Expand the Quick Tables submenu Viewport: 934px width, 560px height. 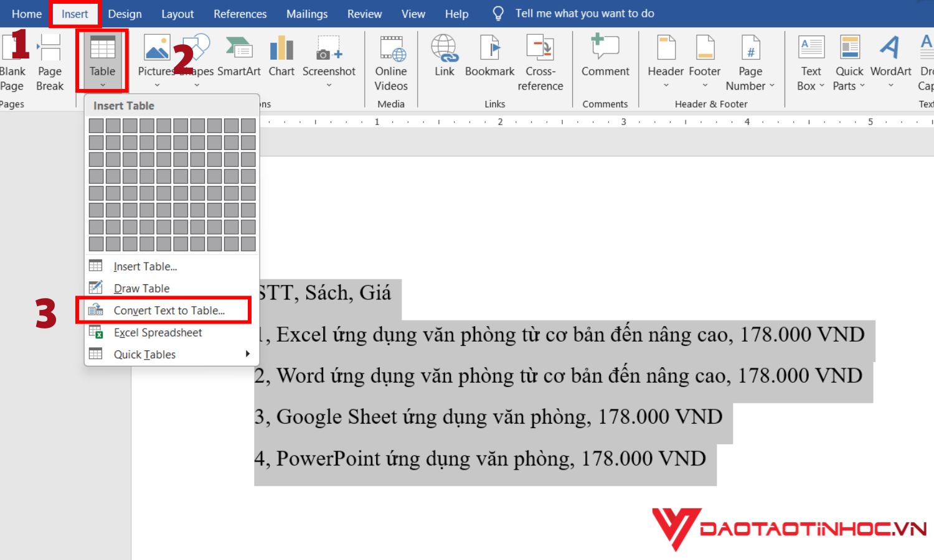click(x=144, y=354)
